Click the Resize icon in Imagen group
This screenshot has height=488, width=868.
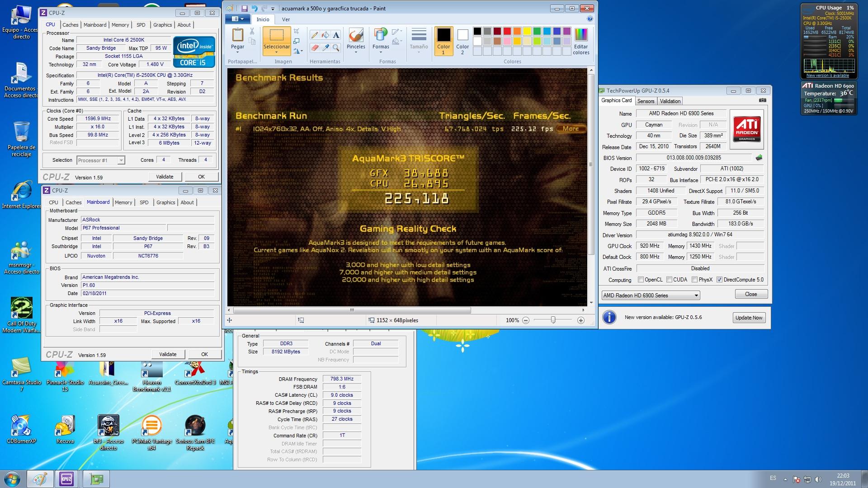297,42
